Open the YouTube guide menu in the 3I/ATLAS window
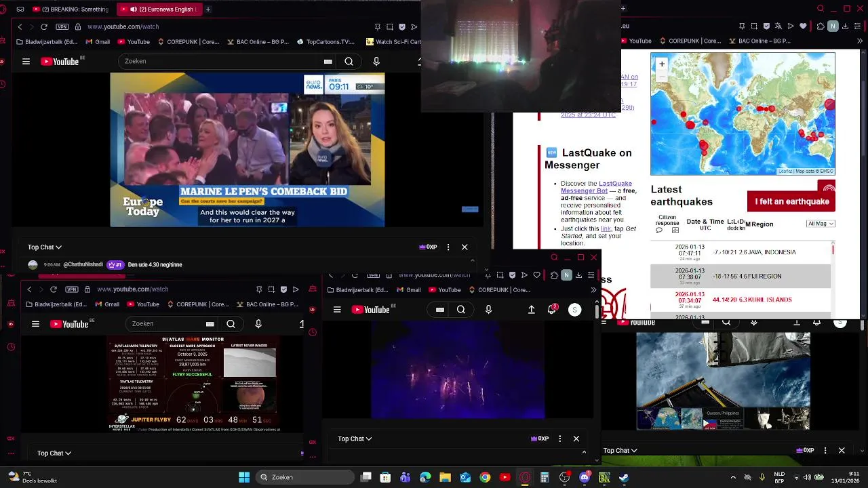The image size is (868, 488). pos(35,324)
